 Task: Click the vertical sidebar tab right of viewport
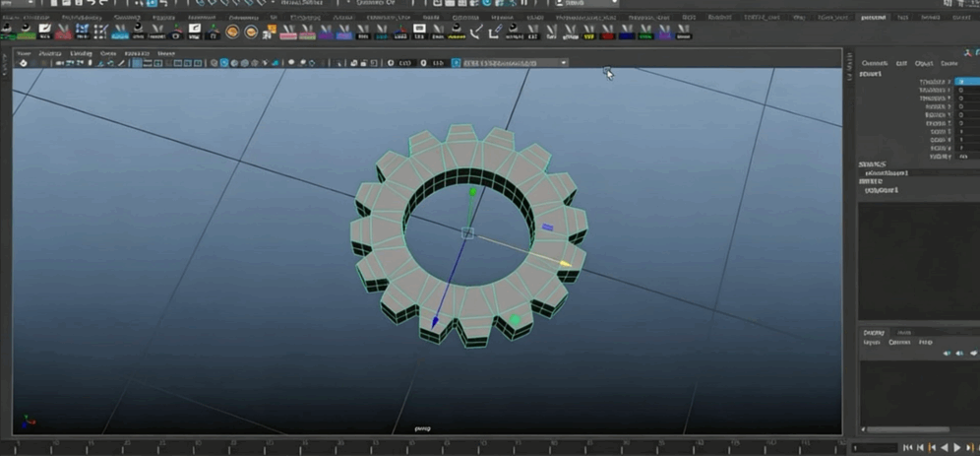[x=849, y=66]
